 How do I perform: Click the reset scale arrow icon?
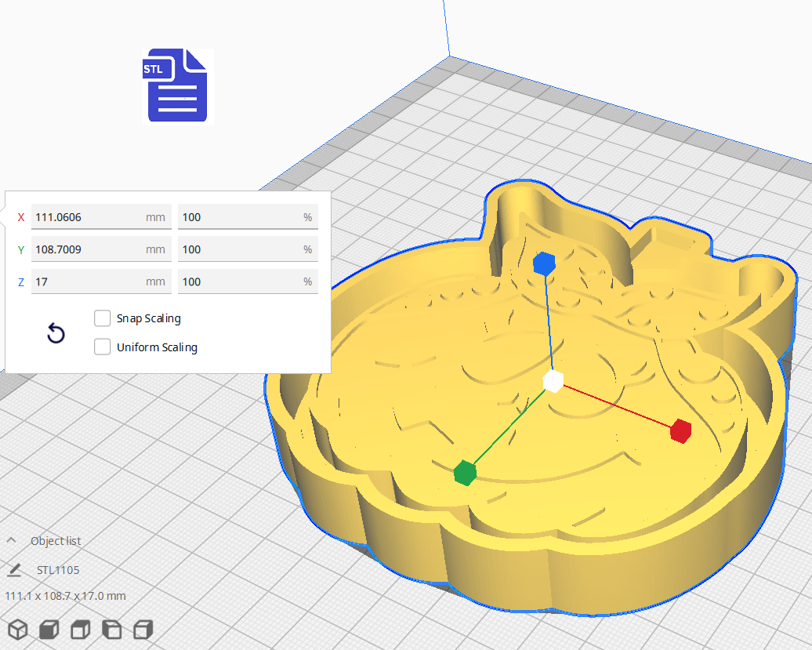pyautogui.click(x=56, y=334)
